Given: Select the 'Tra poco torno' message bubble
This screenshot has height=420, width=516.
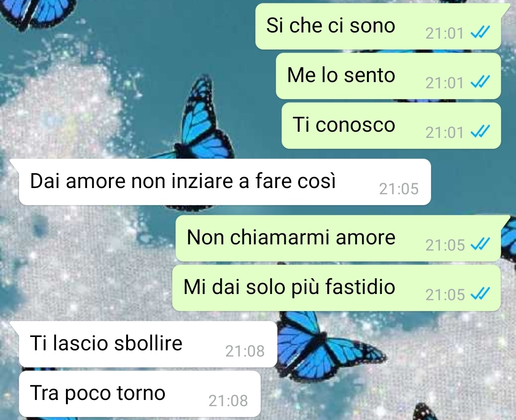Looking at the screenshot, I should 140,394.
